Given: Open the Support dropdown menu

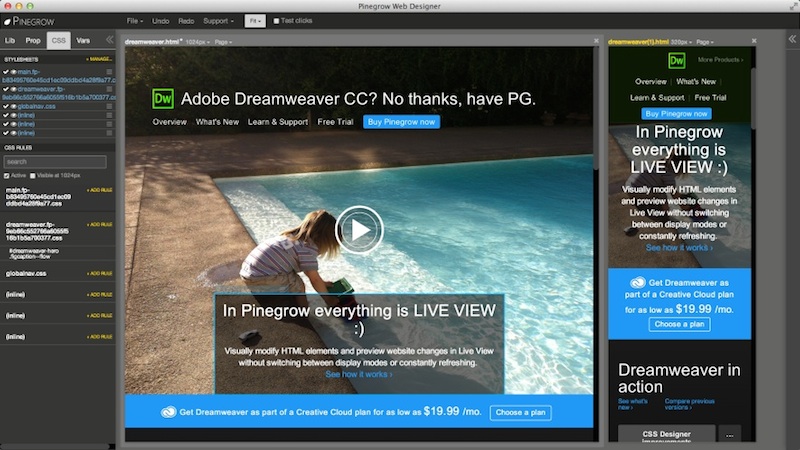Looking at the screenshot, I should [x=218, y=21].
